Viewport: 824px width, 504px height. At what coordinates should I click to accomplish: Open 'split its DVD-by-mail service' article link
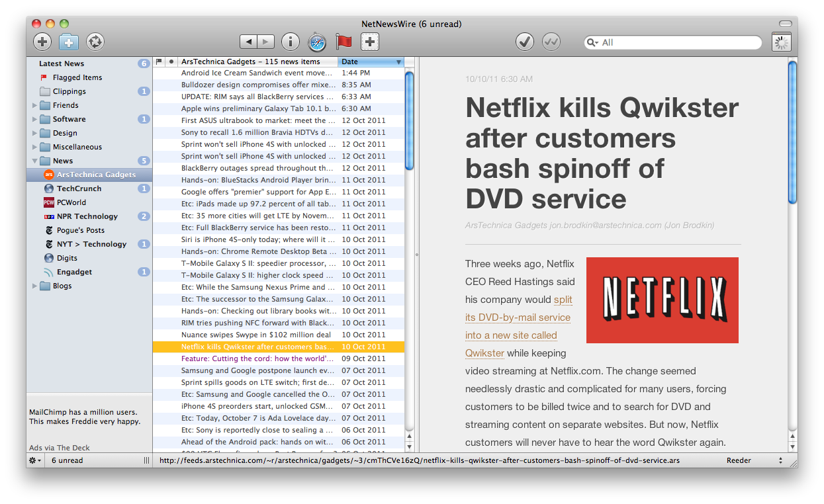coord(518,317)
